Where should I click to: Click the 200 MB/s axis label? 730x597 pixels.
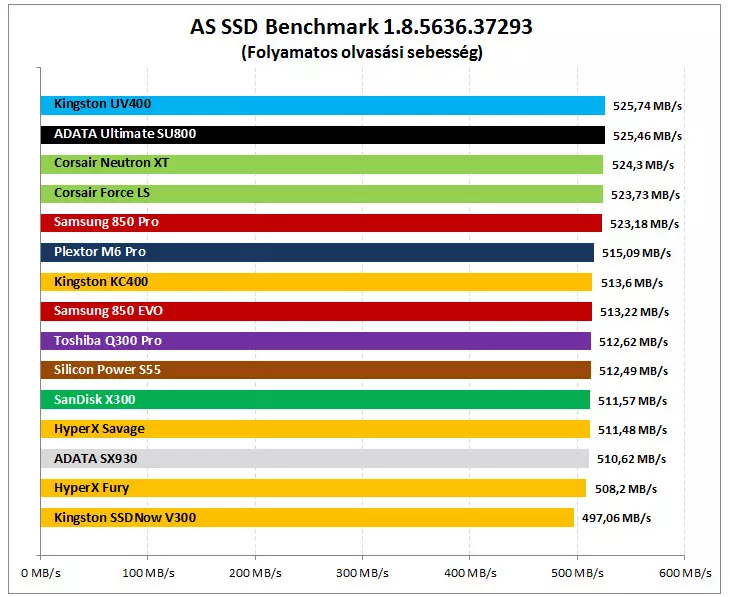click(x=255, y=573)
